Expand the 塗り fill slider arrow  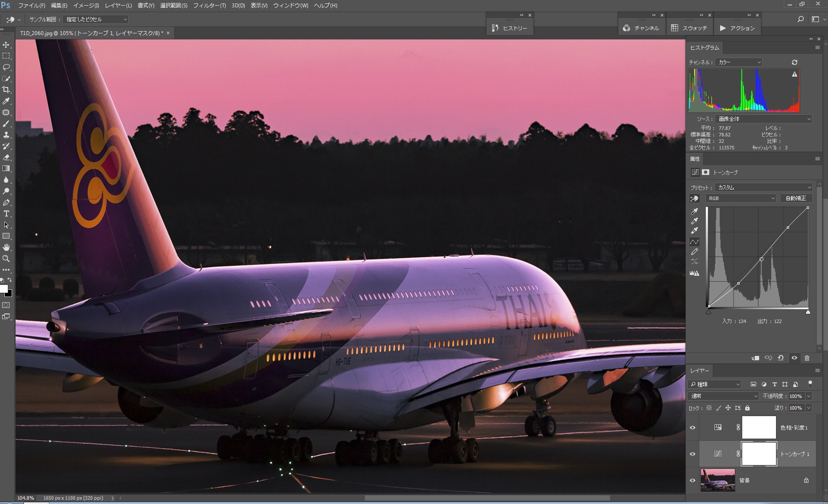(809, 408)
